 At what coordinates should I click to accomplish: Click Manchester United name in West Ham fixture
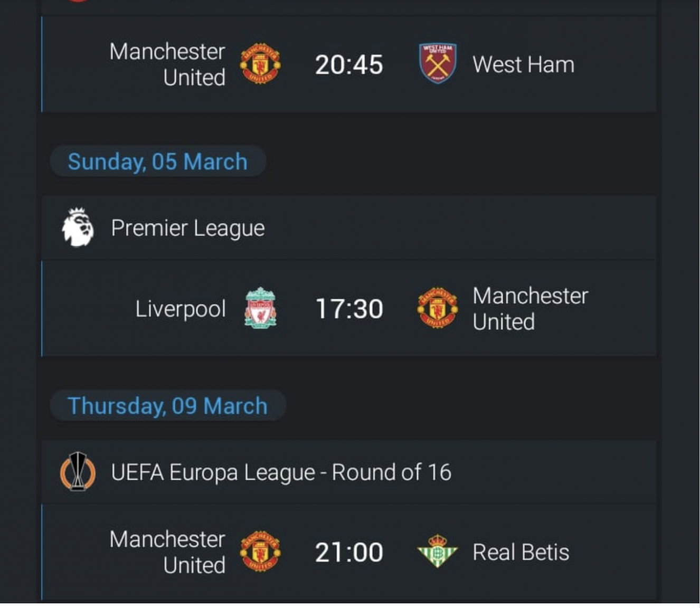tap(167, 64)
